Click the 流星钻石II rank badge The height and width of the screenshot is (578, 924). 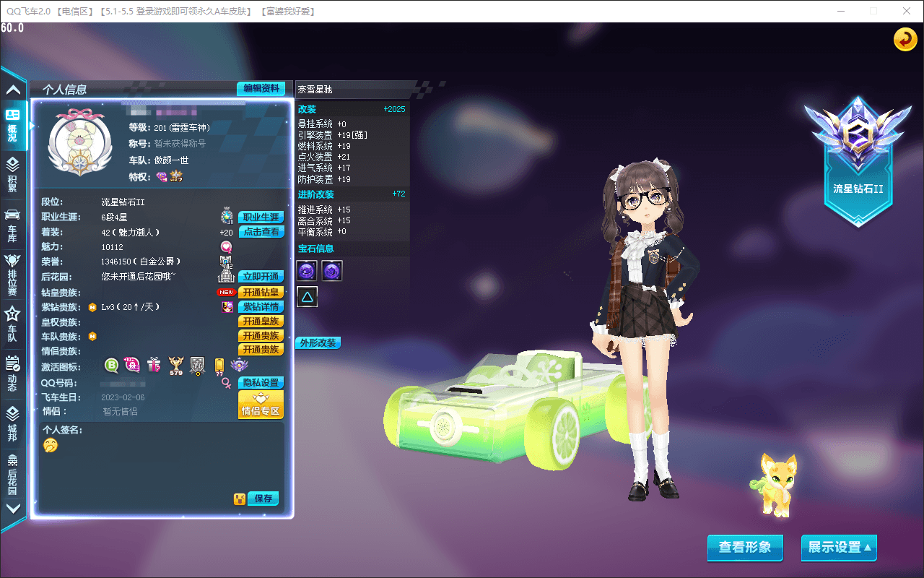[858, 160]
